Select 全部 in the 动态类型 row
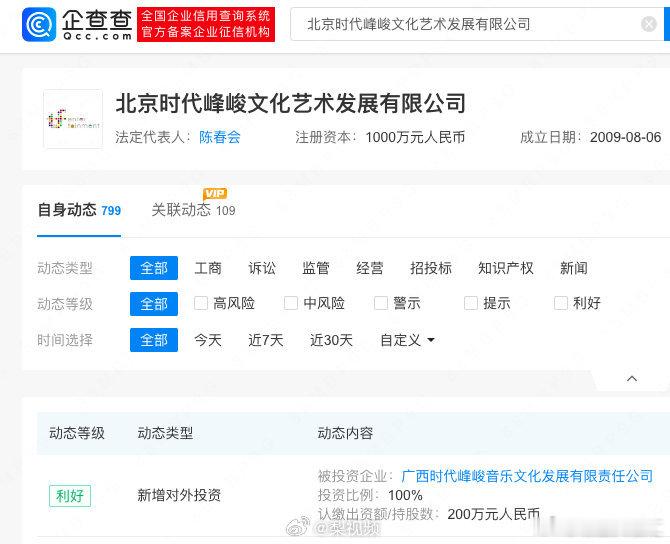 click(x=154, y=268)
